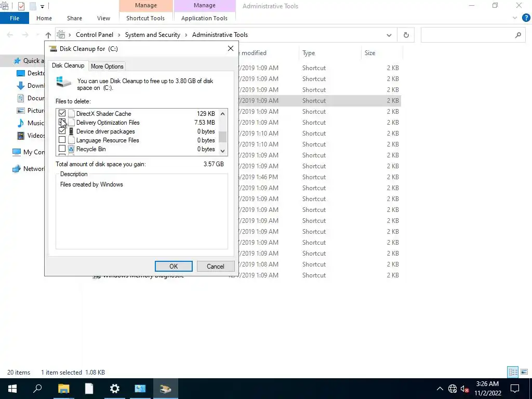Open the Application Tools tab
The width and height of the screenshot is (532, 399).
(204, 18)
